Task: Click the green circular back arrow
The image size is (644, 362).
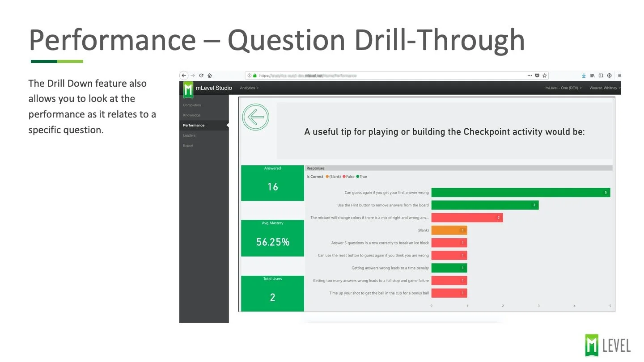Action: 256,118
